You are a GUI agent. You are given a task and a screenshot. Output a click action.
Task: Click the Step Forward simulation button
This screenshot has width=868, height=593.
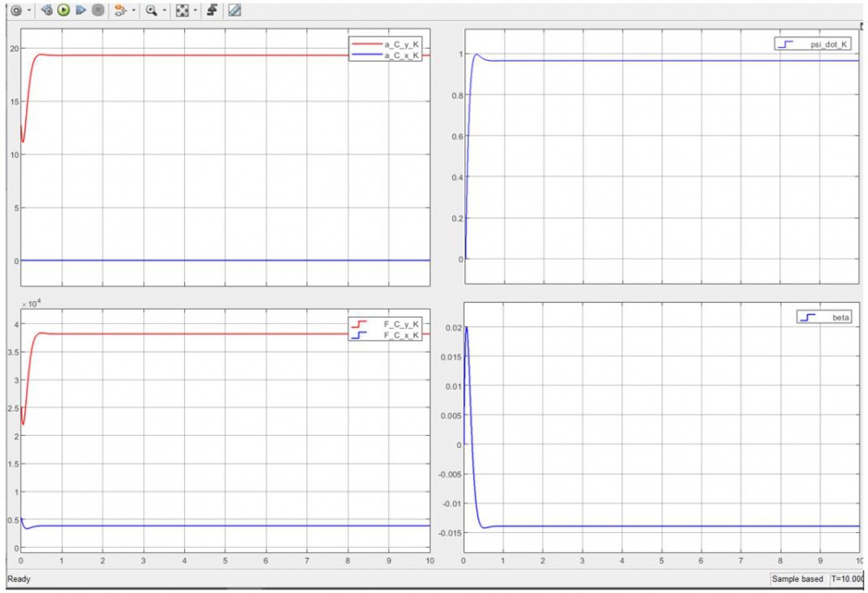pyautogui.click(x=81, y=10)
